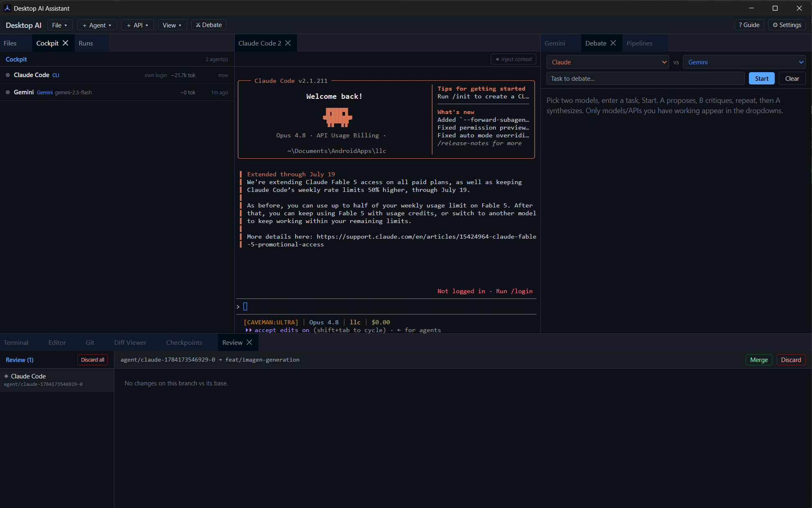Image resolution: width=812 pixels, height=508 pixels.
Task: Click 'accept edits on' mode indicator
Action: pos(282,330)
